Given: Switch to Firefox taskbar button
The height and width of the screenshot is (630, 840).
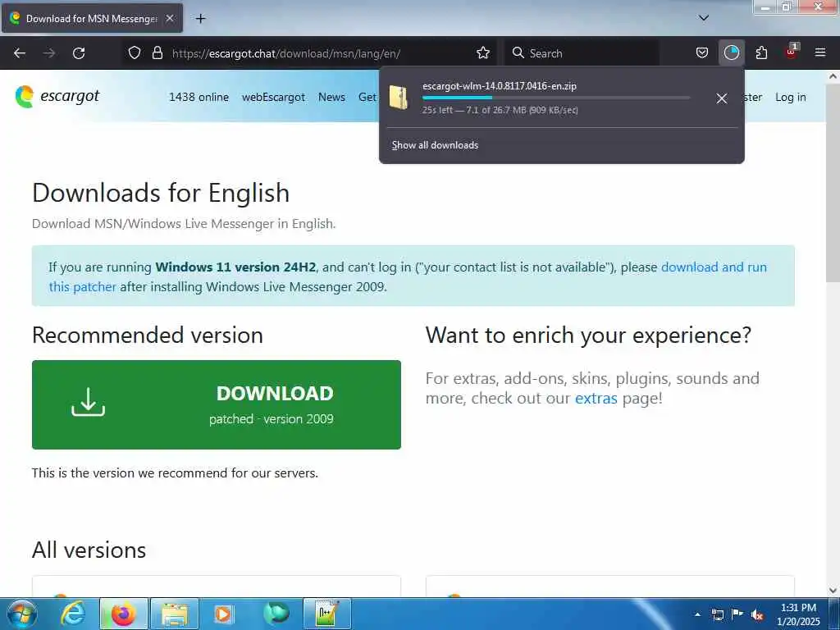Looking at the screenshot, I should [123, 614].
